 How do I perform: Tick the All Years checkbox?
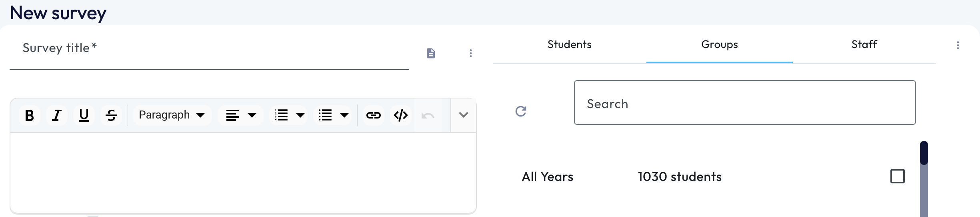897,176
